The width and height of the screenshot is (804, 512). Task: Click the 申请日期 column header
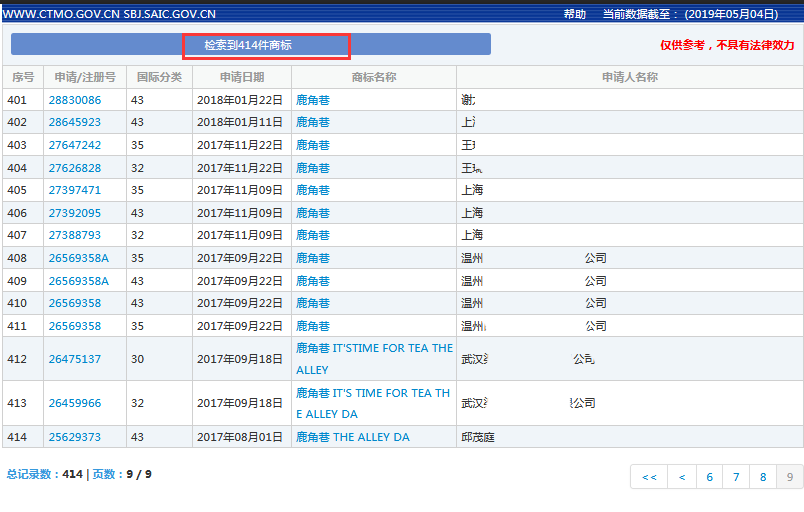[242, 77]
